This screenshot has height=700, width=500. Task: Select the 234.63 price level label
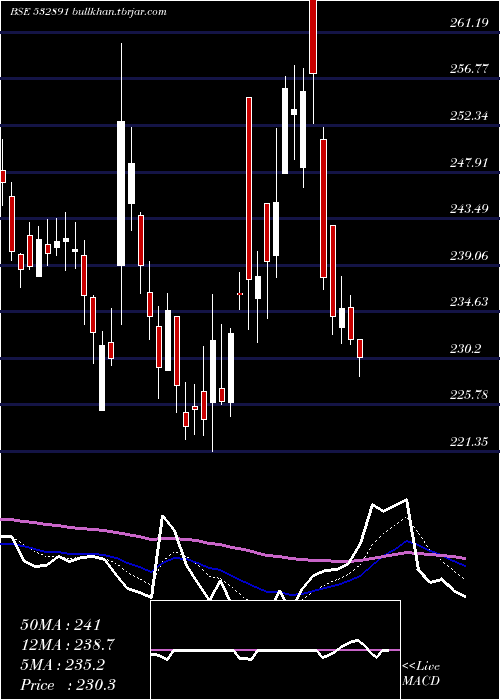[469, 302]
